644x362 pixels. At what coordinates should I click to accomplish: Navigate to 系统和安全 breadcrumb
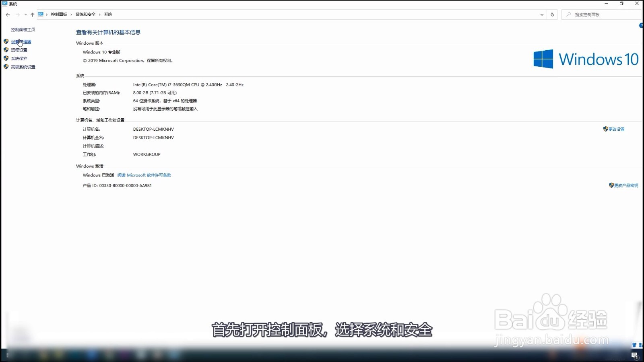85,14
